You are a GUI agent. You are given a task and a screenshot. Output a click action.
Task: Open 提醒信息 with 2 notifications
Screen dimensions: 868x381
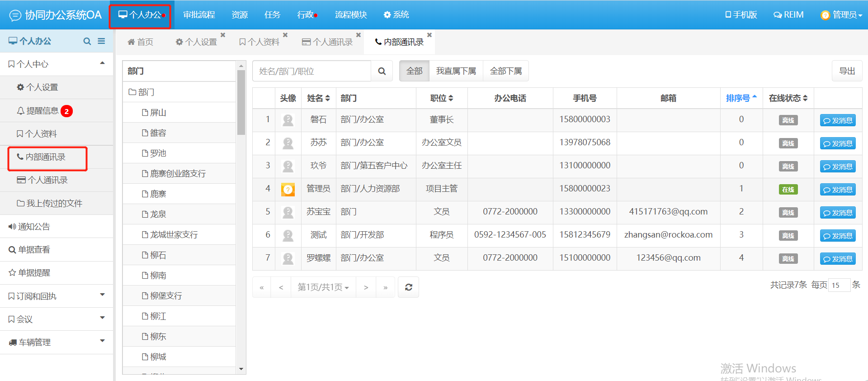pyautogui.click(x=57, y=111)
